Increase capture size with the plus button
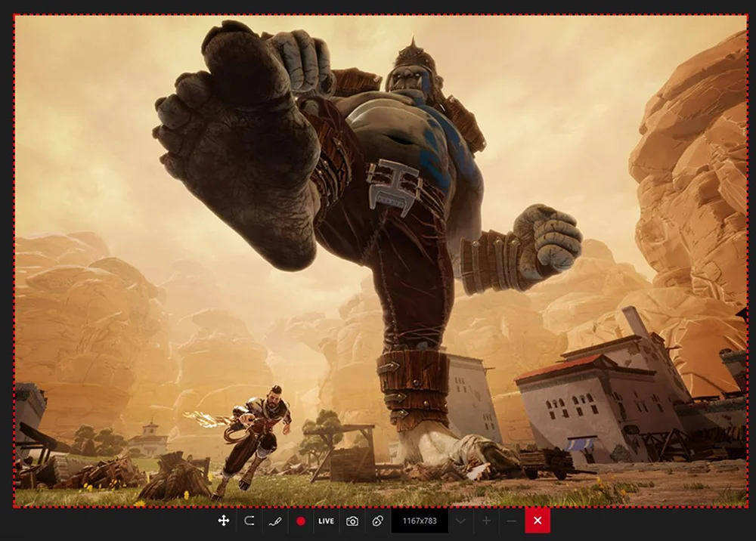 pyautogui.click(x=486, y=521)
